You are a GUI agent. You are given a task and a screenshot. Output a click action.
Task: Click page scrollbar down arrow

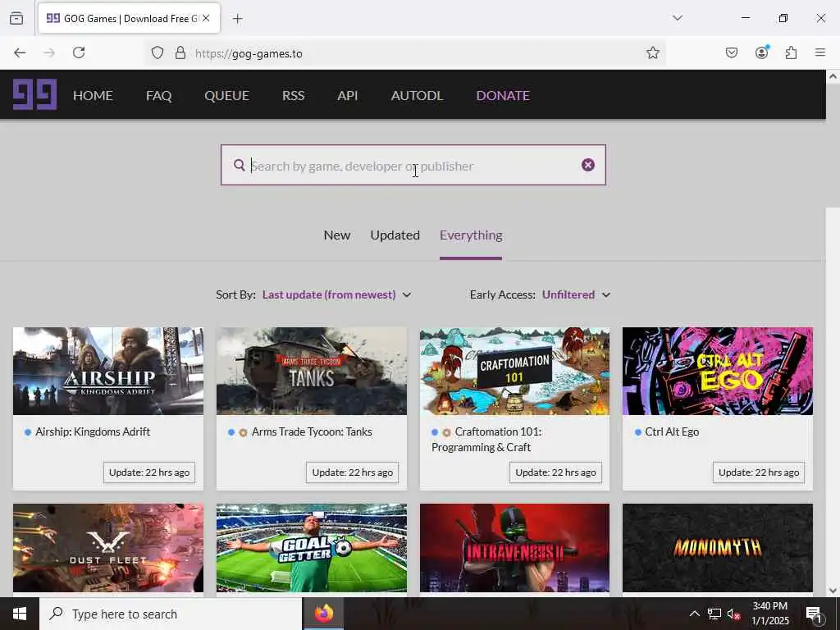(x=833, y=591)
